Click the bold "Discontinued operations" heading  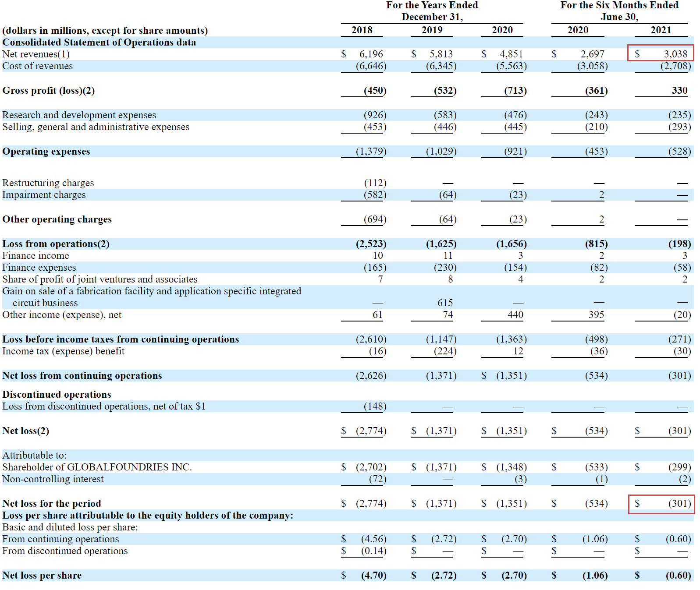click(57, 394)
